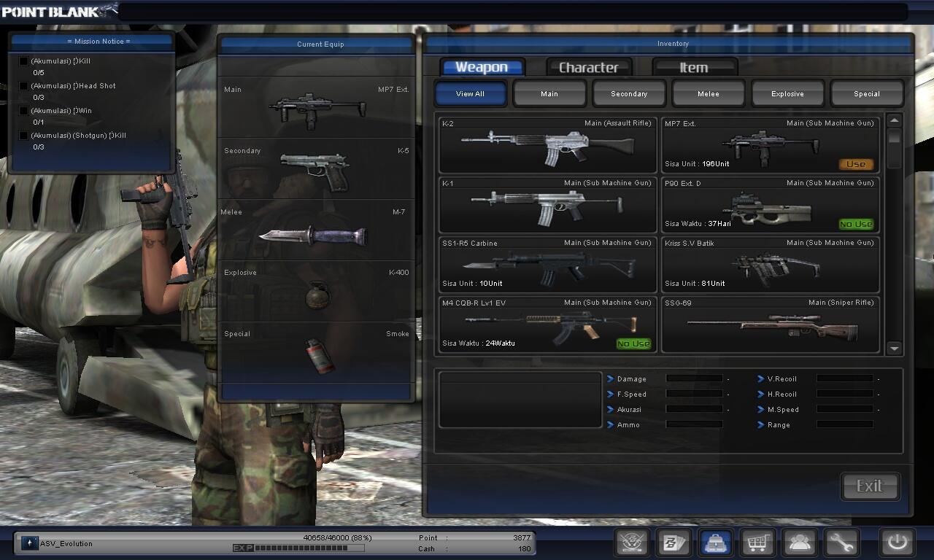Click the Sisa Unit : 81Unit text

(x=695, y=284)
